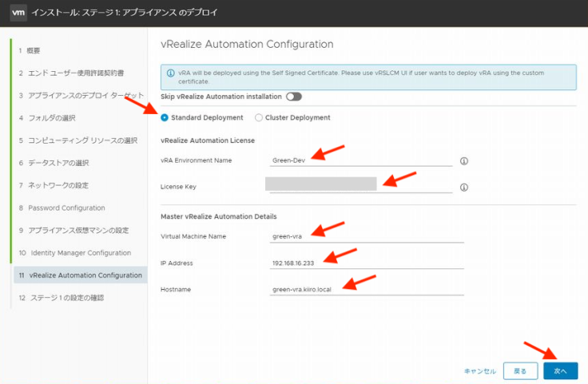The image size is (588, 384).
Task: Open step 8 Password Configuration
Action: pyautogui.click(x=62, y=208)
